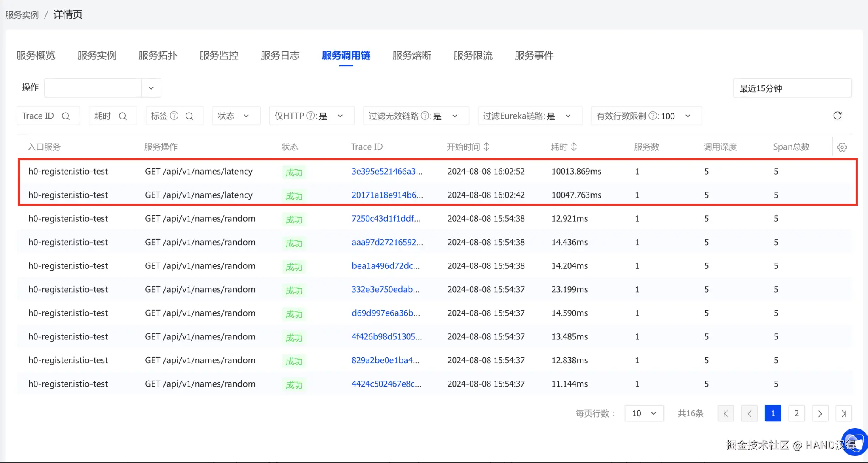Go to page 2 button
The height and width of the screenshot is (463, 868).
click(x=796, y=413)
